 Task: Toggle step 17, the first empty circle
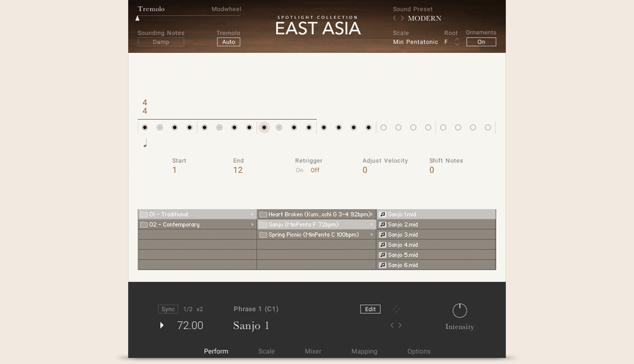[x=384, y=128]
